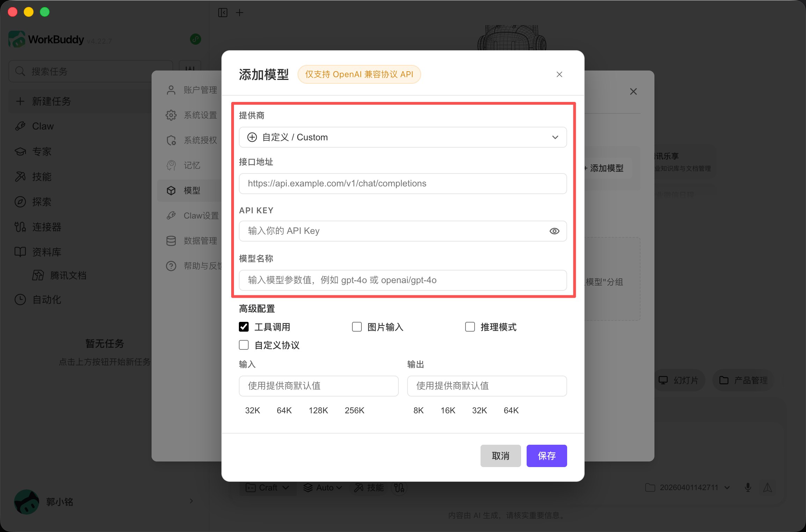Select the 16K output preset

pyautogui.click(x=448, y=411)
